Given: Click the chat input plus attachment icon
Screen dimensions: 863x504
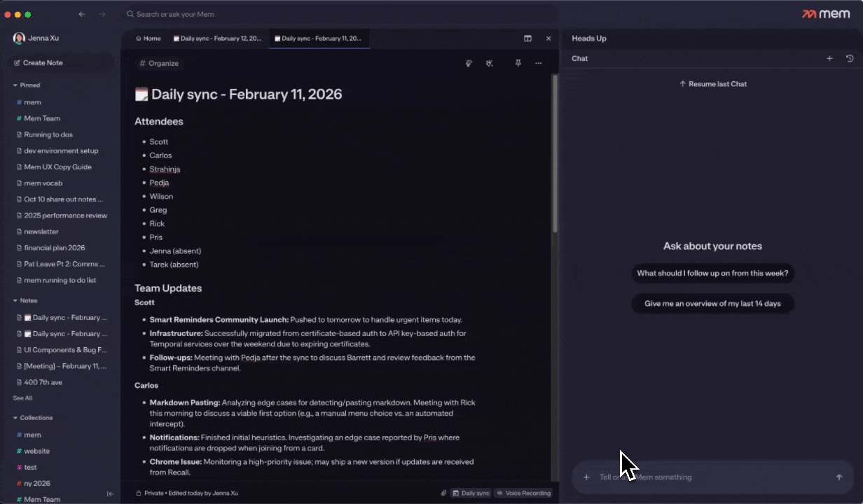Looking at the screenshot, I should click(x=586, y=477).
